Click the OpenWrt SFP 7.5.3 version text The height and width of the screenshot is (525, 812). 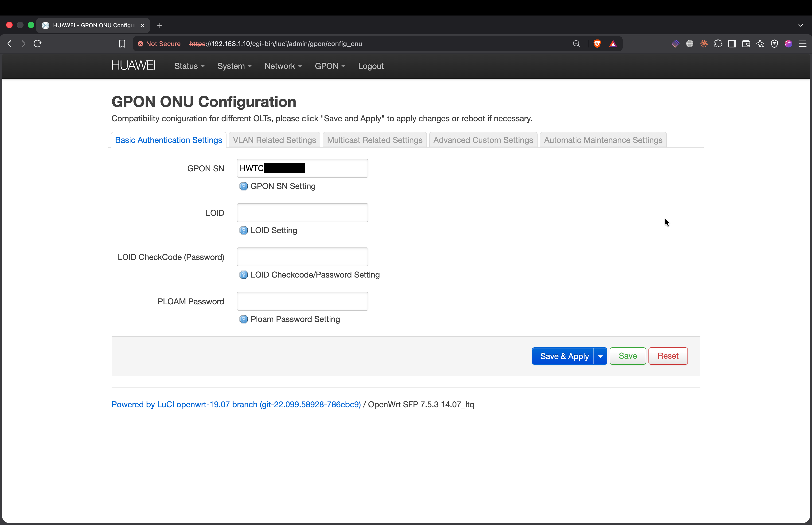coord(421,405)
